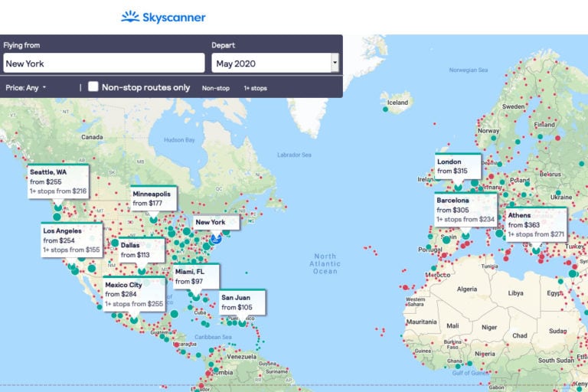The height and width of the screenshot is (392, 588).
Task: Expand the Price: Any filter
Action: (25, 88)
